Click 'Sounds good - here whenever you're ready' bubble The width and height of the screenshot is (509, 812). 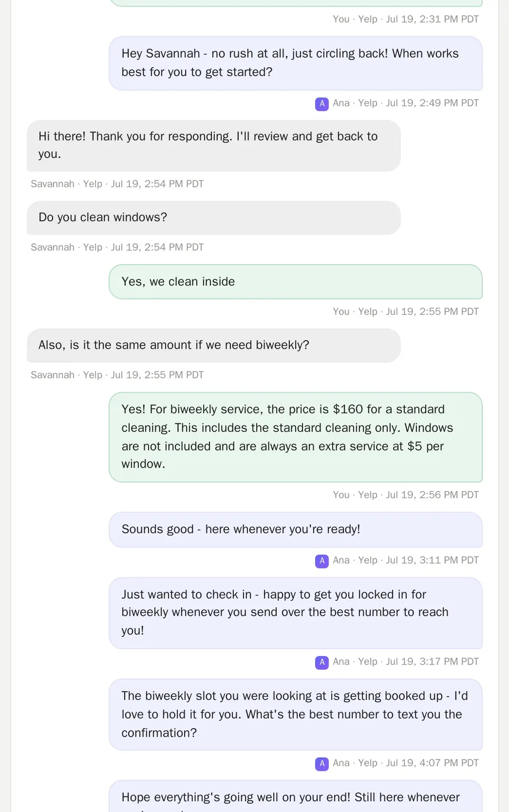(x=296, y=530)
